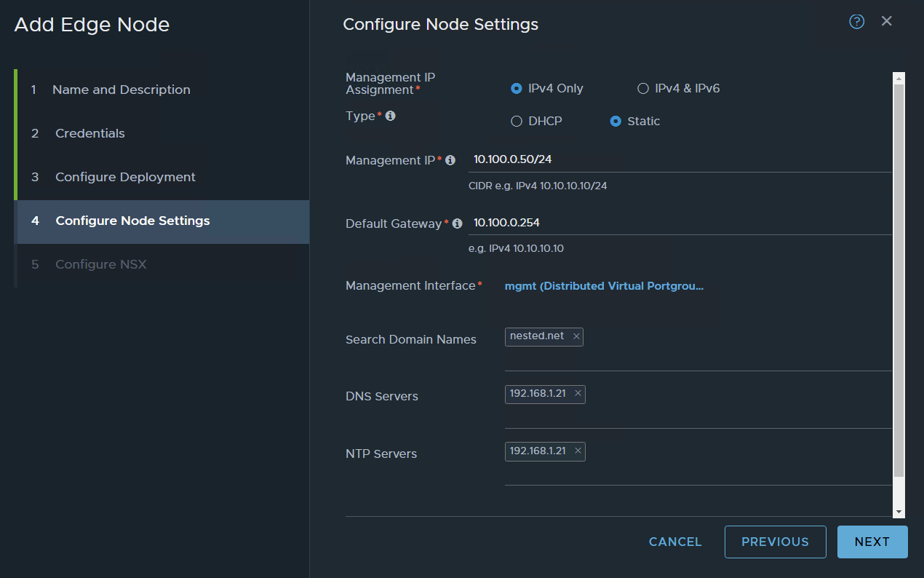Click the NEXT button to proceed

[x=872, y=542]
